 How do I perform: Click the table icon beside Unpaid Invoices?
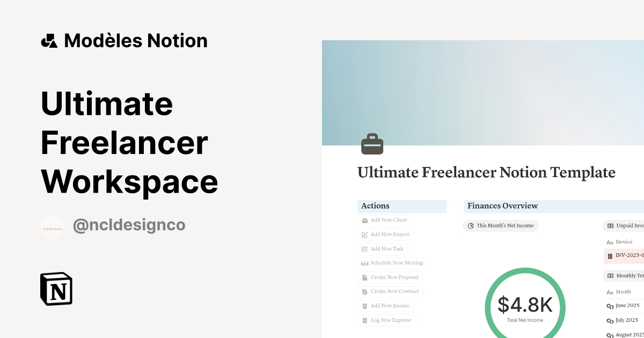point(611,225)
